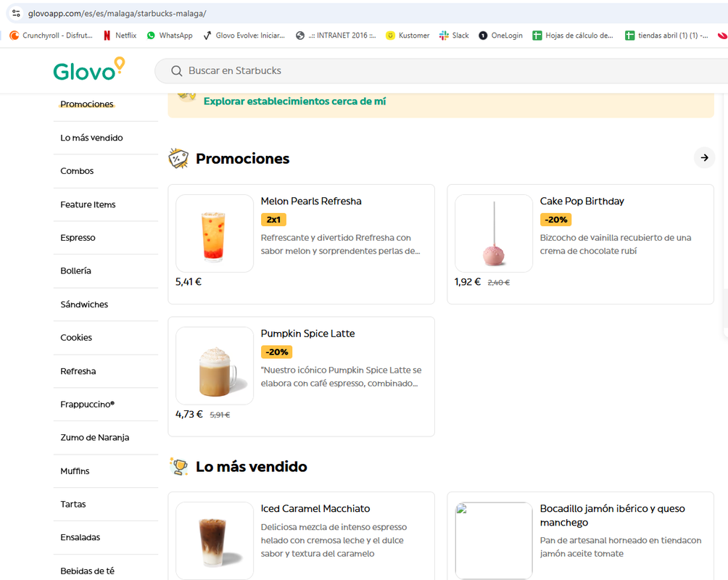This screenshot has height=580, width=728.
Task: Click the trophy icon by Lo más vendido
Action: tap(179, 466)
